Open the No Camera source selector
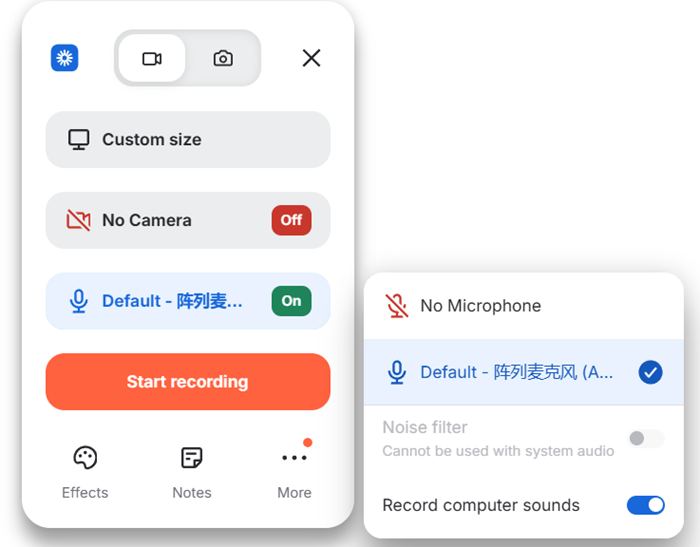This screenshot has height=547, width=700. point(188,221)
